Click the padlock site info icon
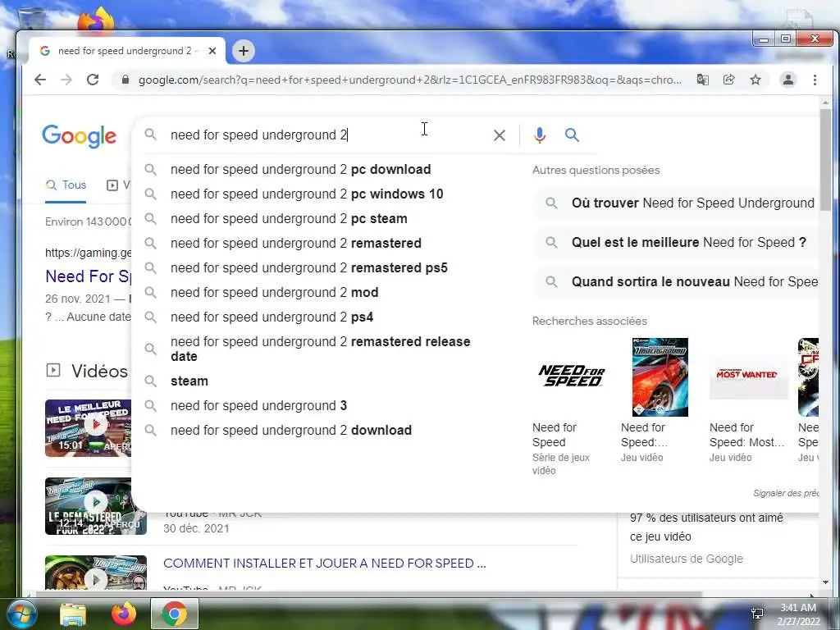 tap(126, 80)
